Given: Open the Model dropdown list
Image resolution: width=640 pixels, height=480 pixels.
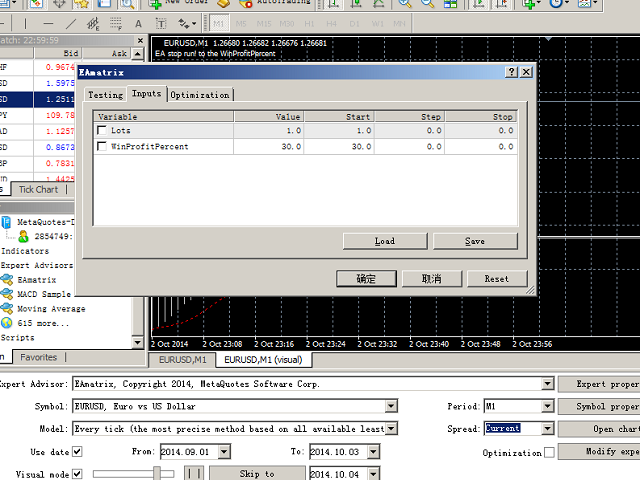Looking at the screenshot, I should 391,429.
